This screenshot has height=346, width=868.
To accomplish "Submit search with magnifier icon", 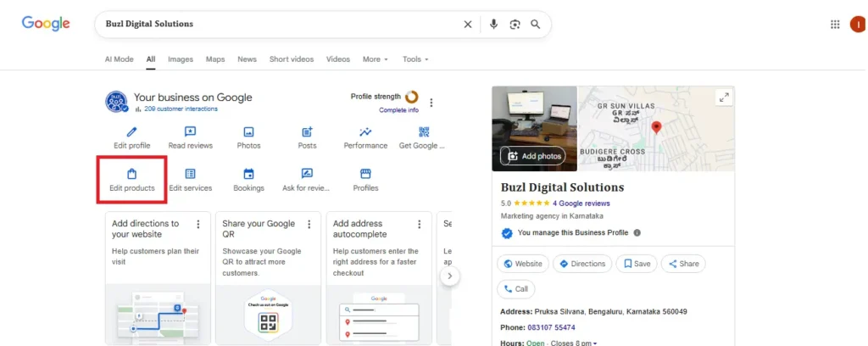I will click(536, 25).
